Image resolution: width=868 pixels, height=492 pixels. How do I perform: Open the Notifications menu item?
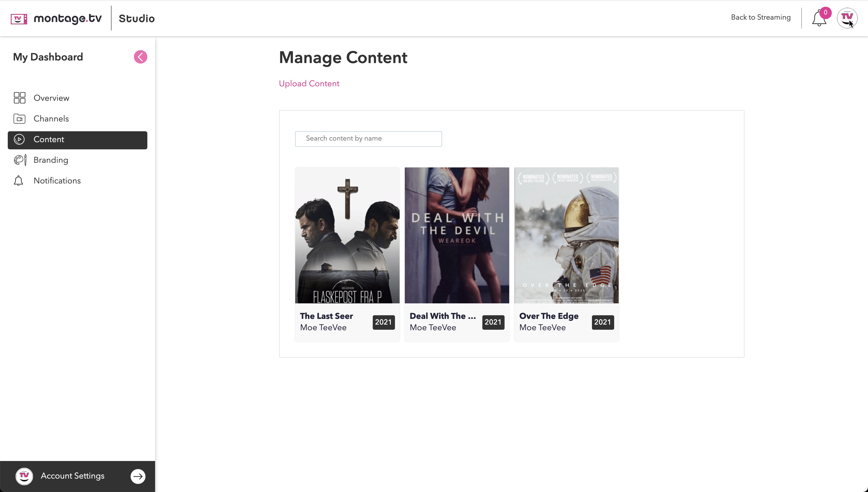pos(77,181)
